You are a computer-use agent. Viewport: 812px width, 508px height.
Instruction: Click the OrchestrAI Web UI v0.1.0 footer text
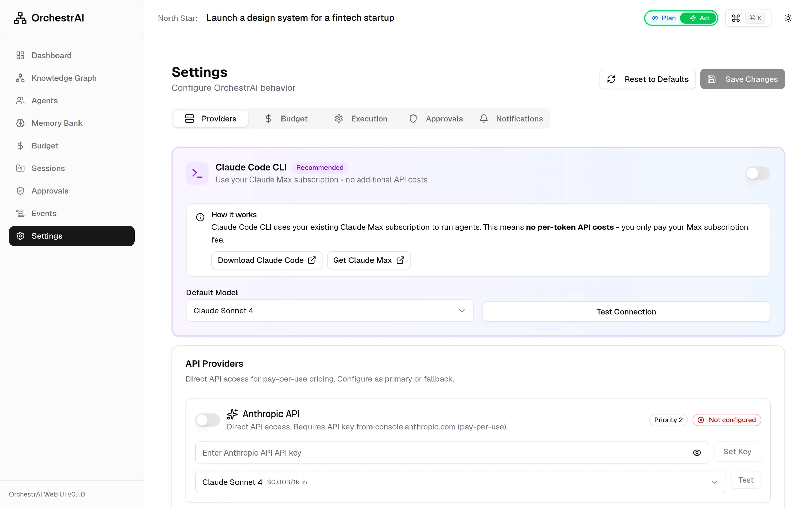click(x=47, y=494)
